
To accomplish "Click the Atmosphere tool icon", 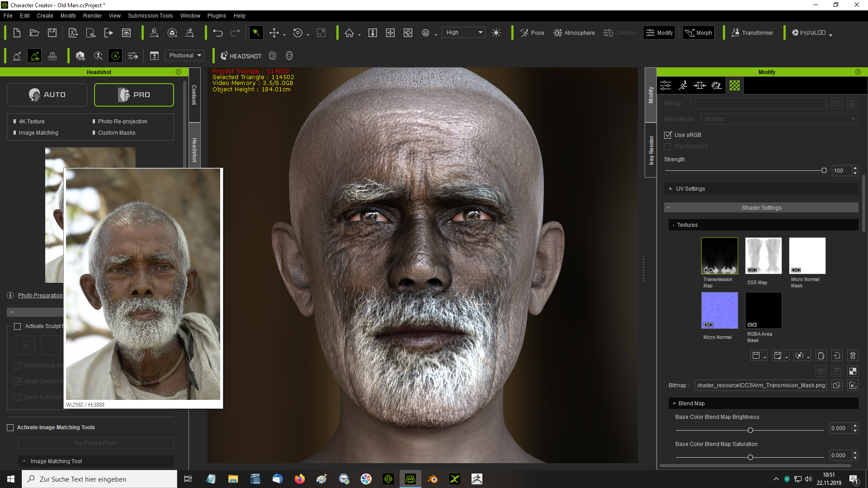I will point(558,32).
